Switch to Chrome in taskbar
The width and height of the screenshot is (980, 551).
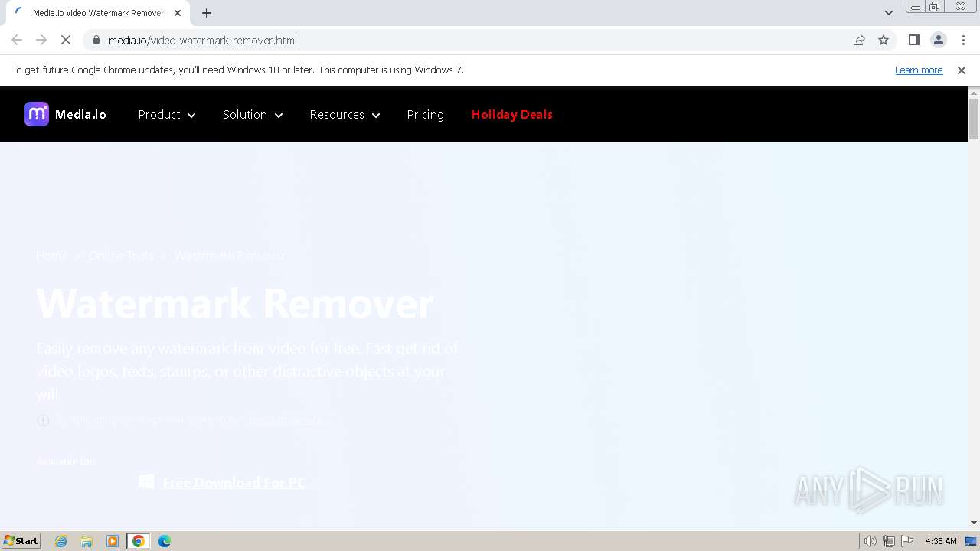[x=139, y=541]
